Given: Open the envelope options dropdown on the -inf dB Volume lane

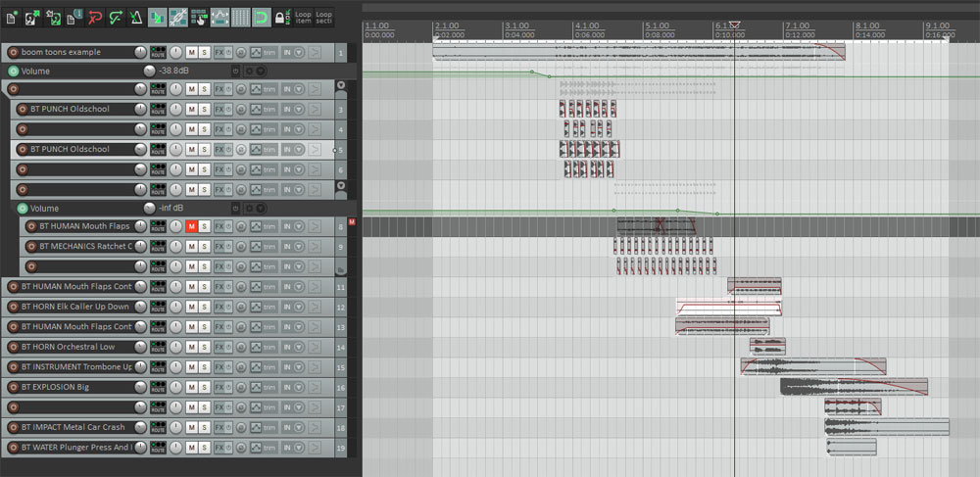Looking at the screenshot, I should (261, 209).
